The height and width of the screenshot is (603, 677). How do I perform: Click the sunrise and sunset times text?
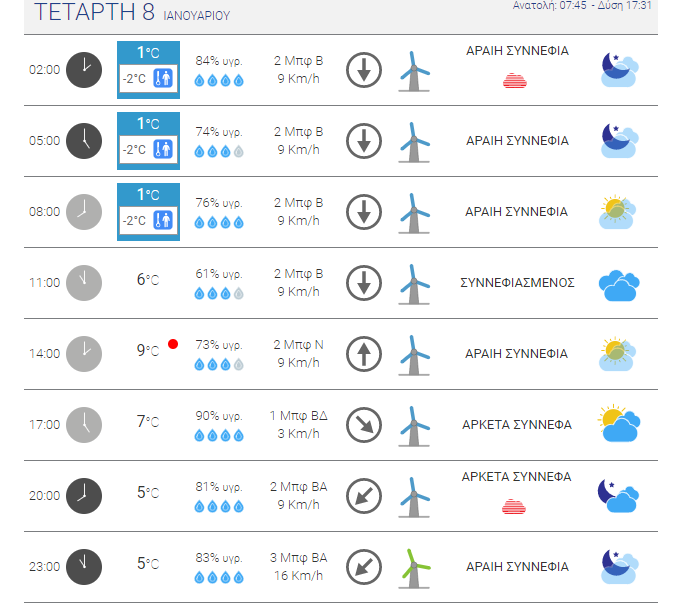pos(582,5)
